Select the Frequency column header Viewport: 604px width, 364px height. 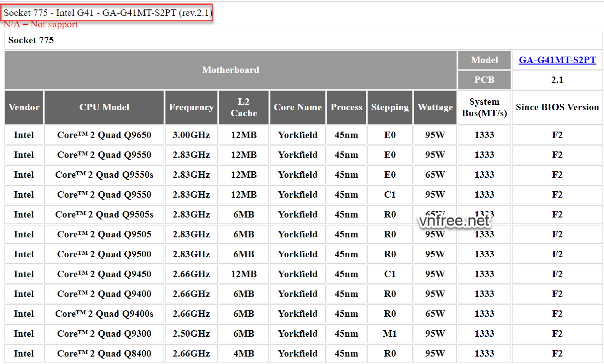click(x=191, y=107)
